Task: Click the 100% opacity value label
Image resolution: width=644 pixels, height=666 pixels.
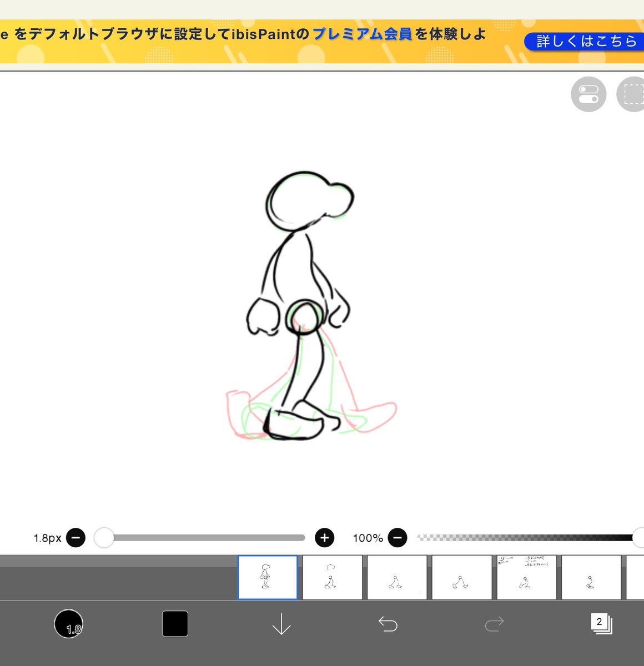Action: point(368,538)
